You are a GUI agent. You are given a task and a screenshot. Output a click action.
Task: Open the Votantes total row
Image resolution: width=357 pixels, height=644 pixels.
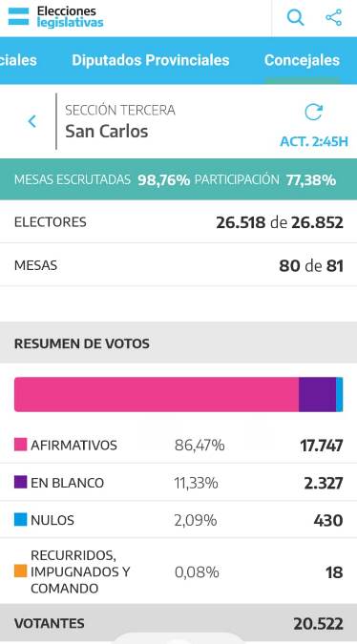point(178,623)
